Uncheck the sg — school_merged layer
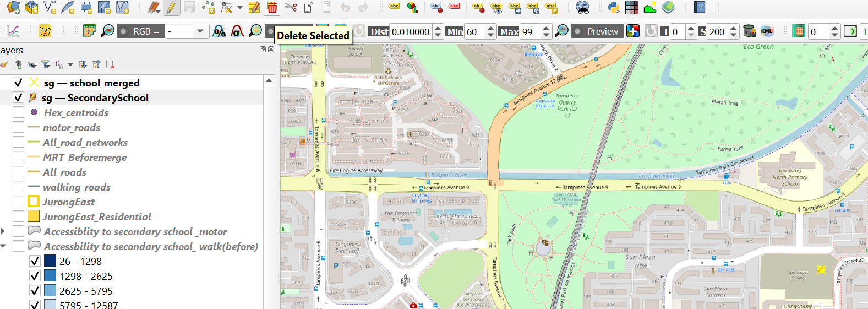The width and height of the screenshot is (868, 309). tap(18, 83)
